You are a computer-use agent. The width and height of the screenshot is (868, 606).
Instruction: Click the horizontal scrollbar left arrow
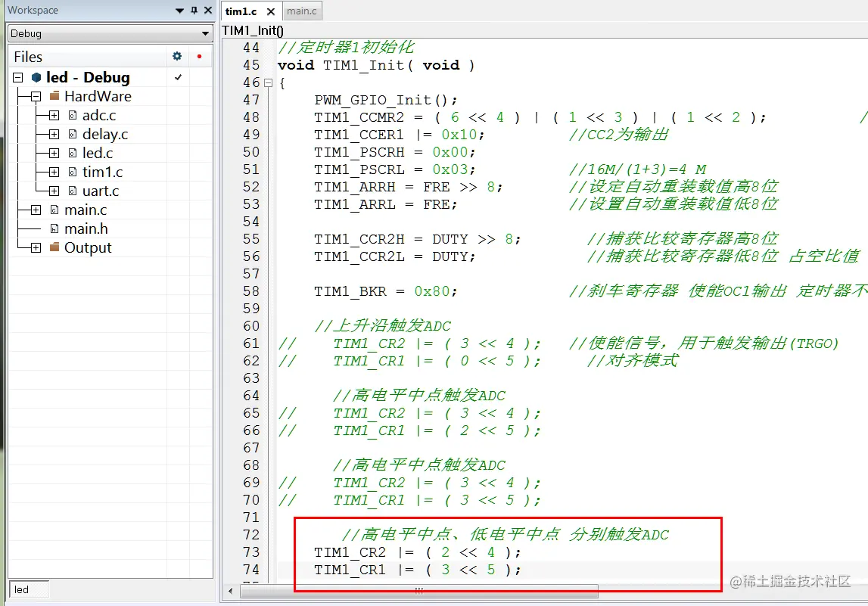(230, 591)
